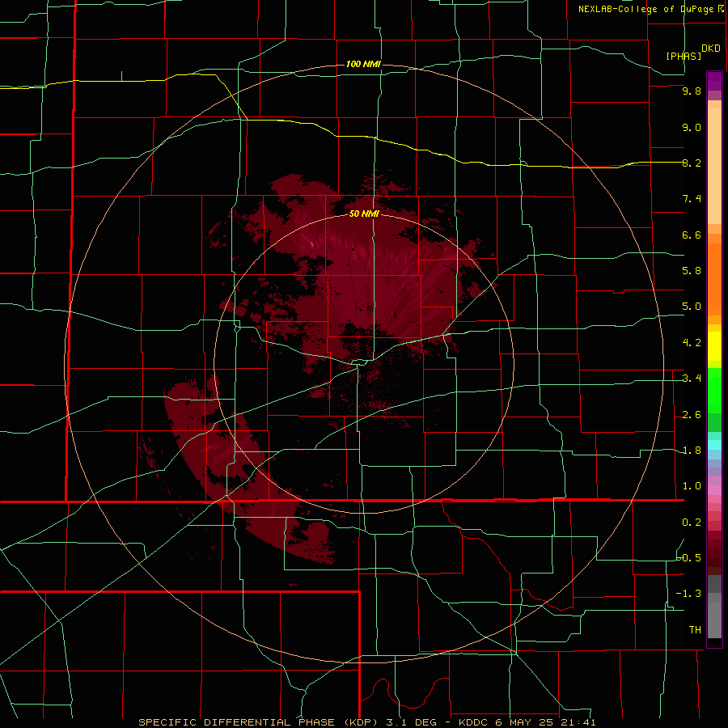Screen dimensions: 728x728
Task: Click the DKD product label
Action: click(710, 49)
